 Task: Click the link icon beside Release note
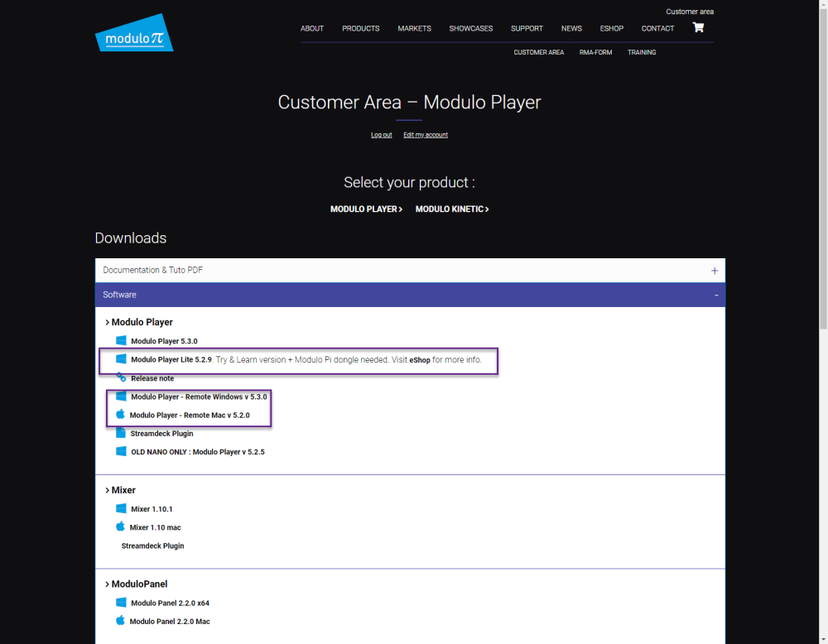tap(121, 377)
